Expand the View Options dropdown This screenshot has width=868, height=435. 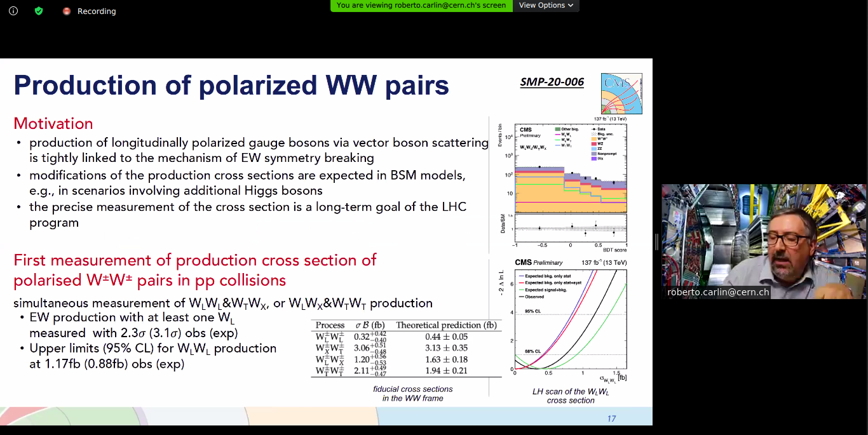(x=546, y=6)
